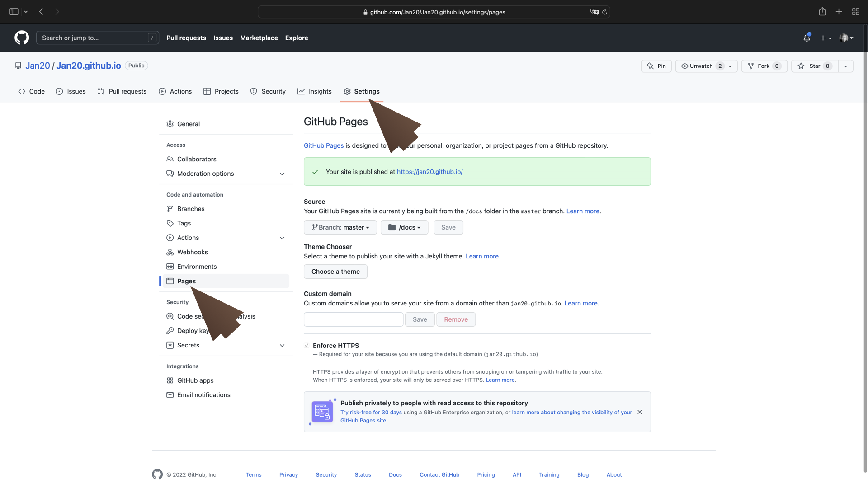The height and width of the screenshot is (488, 868).
Task: Star the repository
Action: pyautogui.click(x=815, y=66)
